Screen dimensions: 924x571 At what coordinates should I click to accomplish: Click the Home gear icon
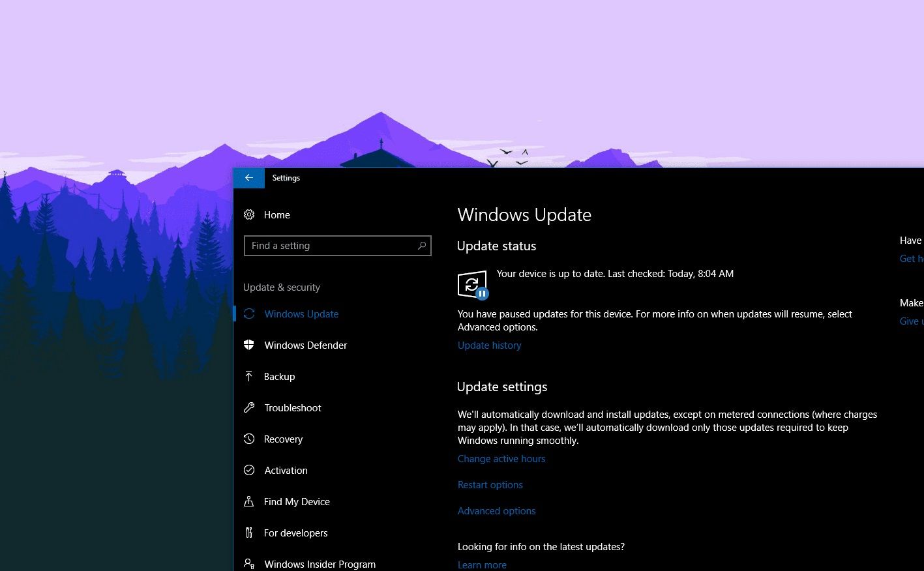coord(249,214)
